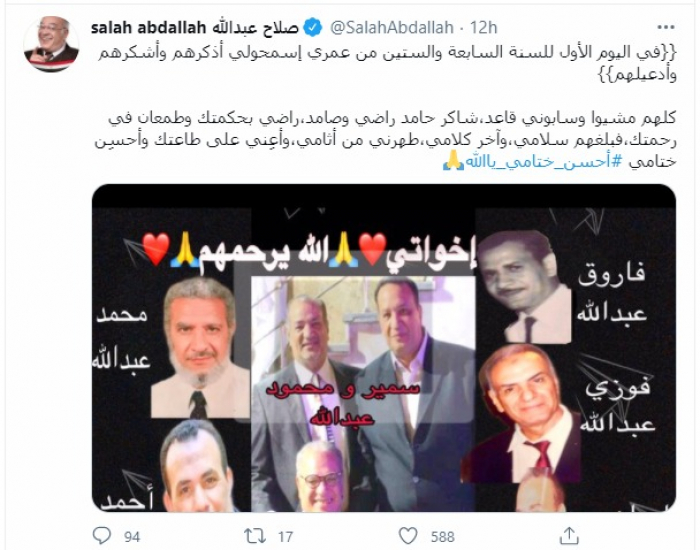
Task: Open salah abdallah's profile avatar
Action: point(52,44)
